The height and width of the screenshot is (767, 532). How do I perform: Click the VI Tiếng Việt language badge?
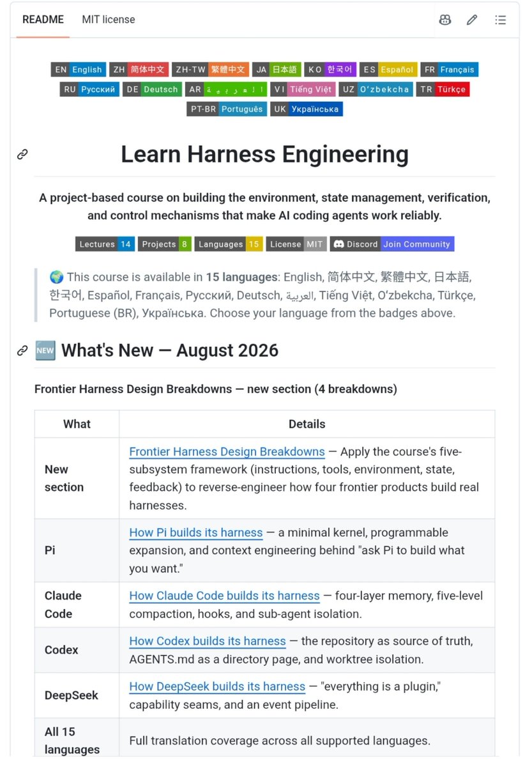pos(303,89)
